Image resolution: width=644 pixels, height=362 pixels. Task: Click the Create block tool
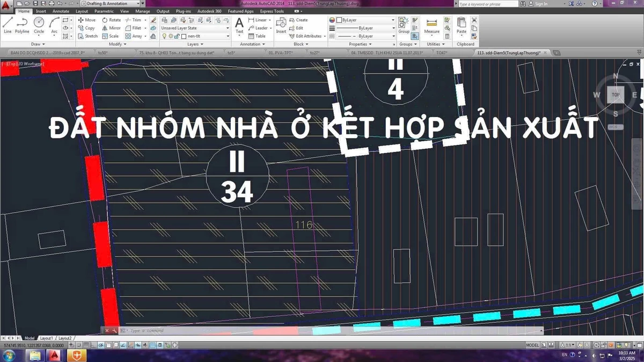click(298, 20)
